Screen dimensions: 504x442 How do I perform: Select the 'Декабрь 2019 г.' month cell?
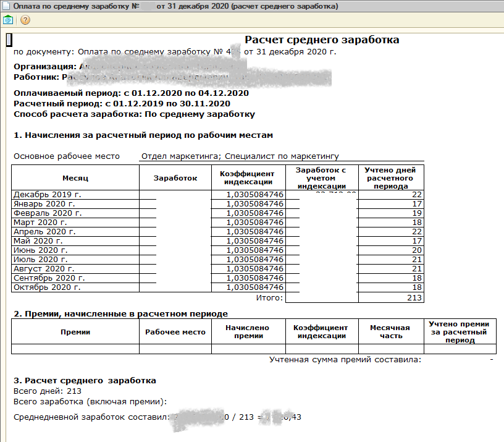pyautogui.click(x=75, y=195)
